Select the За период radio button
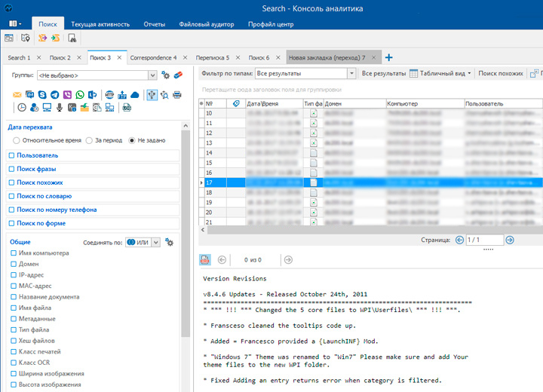The width and height of the screenshot is (543, 392). (x=89, y=140)
